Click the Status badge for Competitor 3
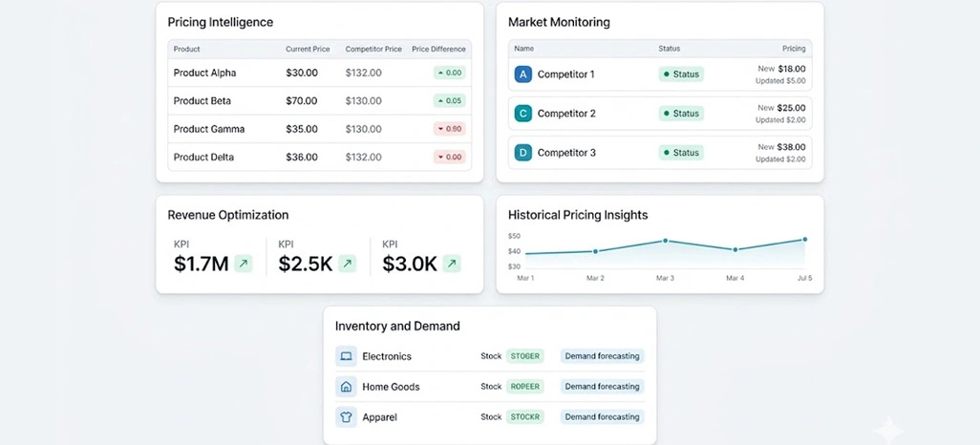Image resolution: width=980 pixels, height=445 pixels. click(681, 153)
